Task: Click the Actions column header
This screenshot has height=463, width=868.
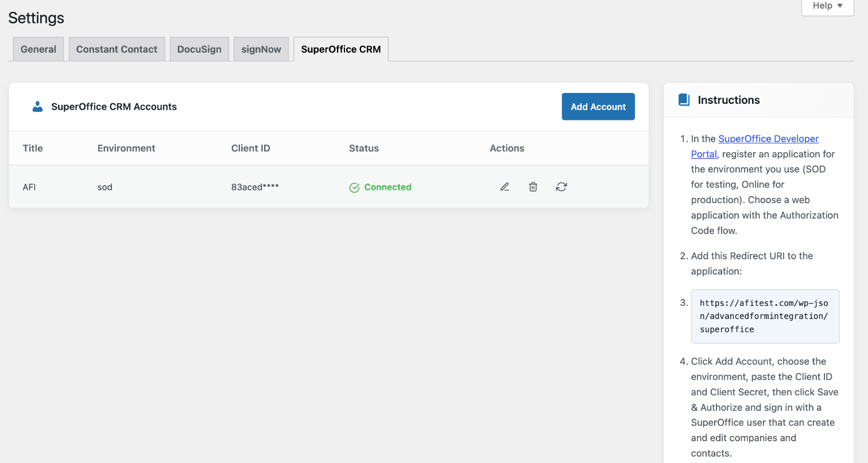Action: 507,148
